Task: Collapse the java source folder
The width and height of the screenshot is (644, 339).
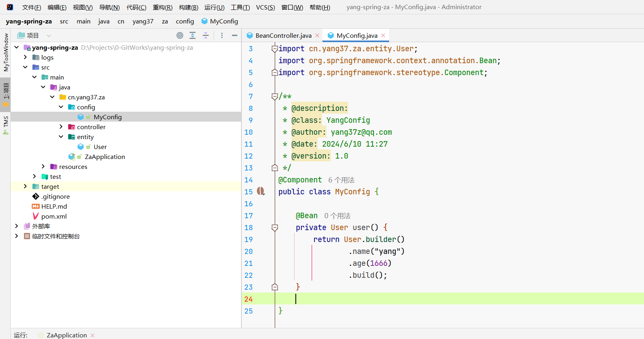Action: [x=43, y=87]
